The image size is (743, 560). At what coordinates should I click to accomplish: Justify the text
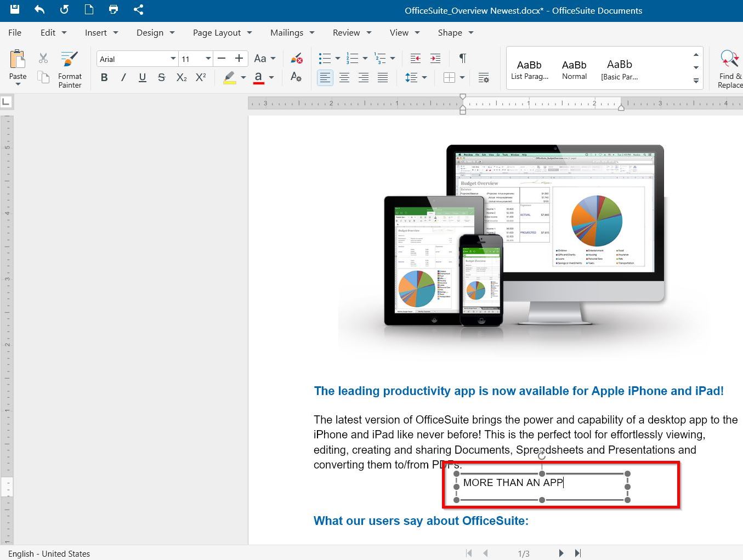click(x=383, y=78)
